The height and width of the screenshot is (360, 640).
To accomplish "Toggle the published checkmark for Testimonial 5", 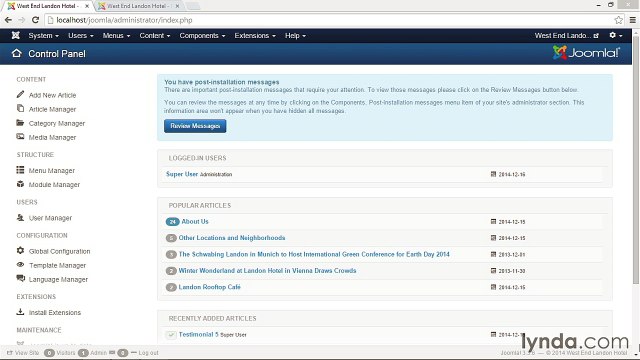I will pos(171,335).
